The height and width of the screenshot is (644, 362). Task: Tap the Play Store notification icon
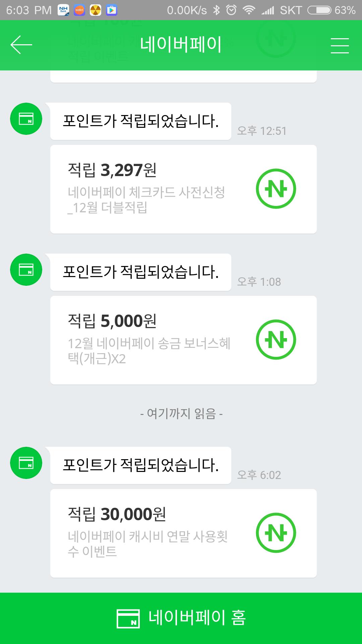tap(112, 10)
